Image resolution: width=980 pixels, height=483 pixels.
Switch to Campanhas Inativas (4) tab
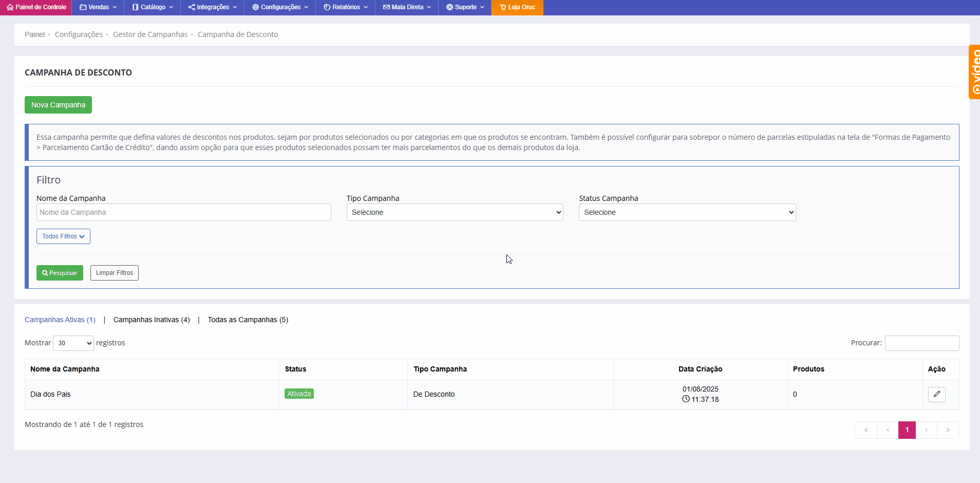pyautogui.click(x=152, y=320)
